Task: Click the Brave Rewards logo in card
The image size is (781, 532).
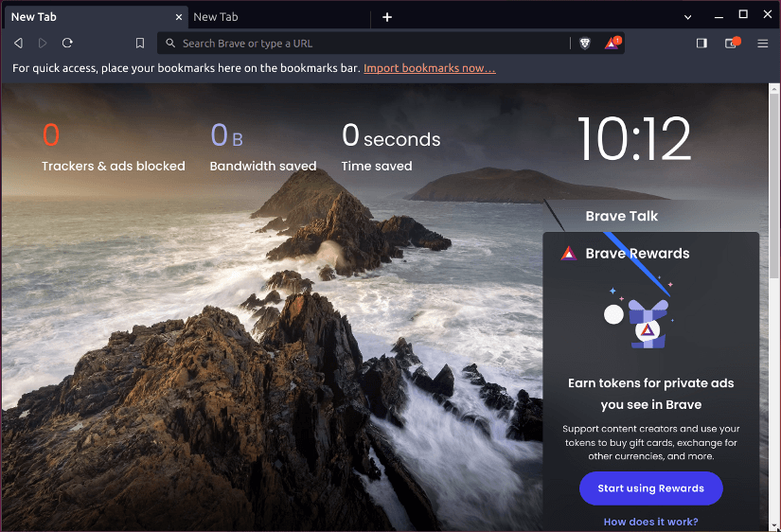Action: pos(569,253)
